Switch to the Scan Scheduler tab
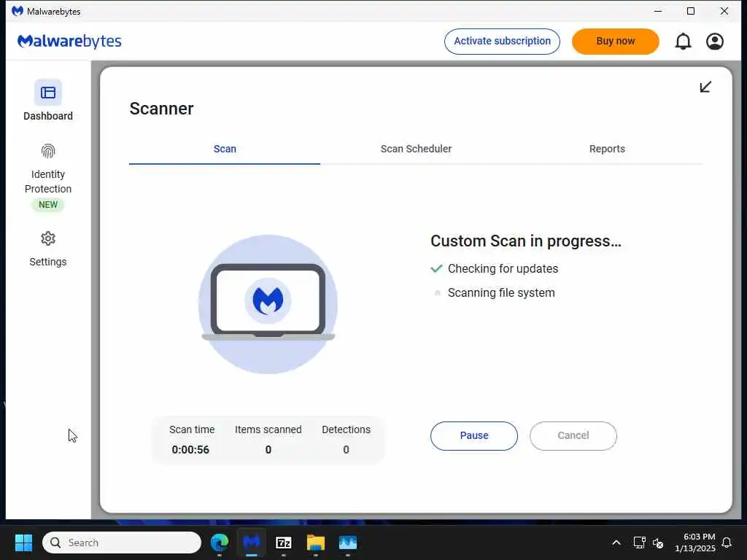747x560 pixels. pyautogui.click(x=416, y=149)
